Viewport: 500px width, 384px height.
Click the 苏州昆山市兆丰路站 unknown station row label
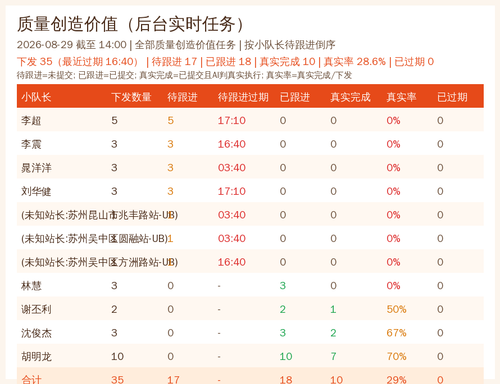tap(99, 215)
